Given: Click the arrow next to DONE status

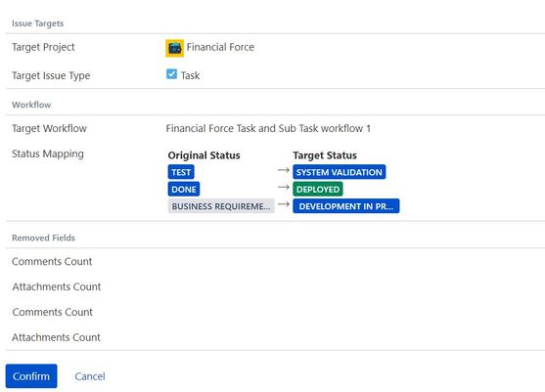Looking at the screenshot, I should click(284, 187).
